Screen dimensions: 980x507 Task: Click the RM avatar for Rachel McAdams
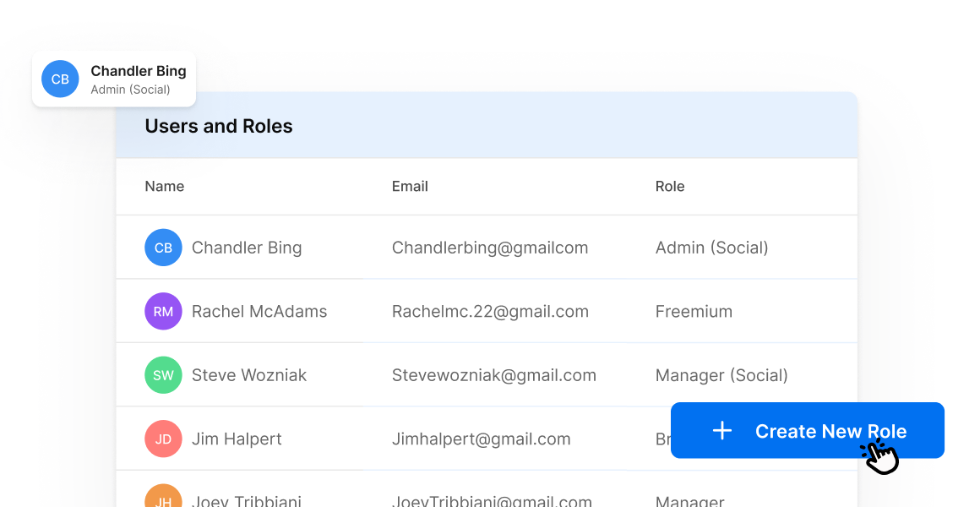(x=163, y=311)
